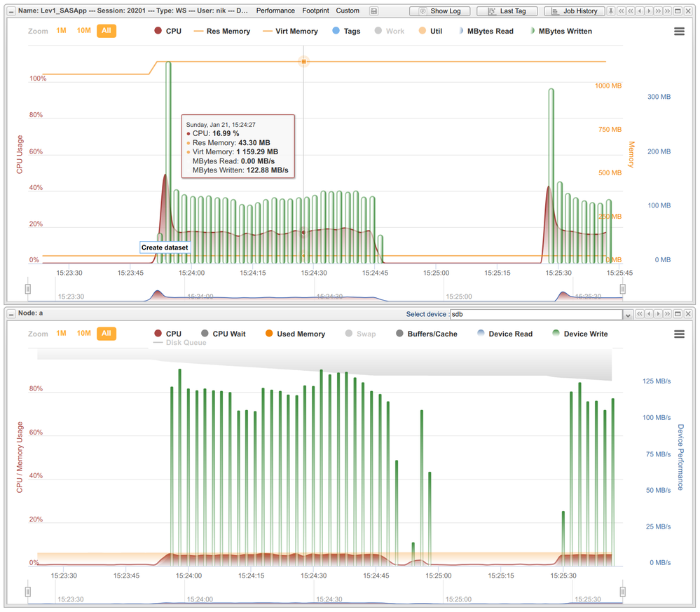Toggle Buffers/Cache series in node legend
Screen dimensions: 700x612
coord(427,334)
